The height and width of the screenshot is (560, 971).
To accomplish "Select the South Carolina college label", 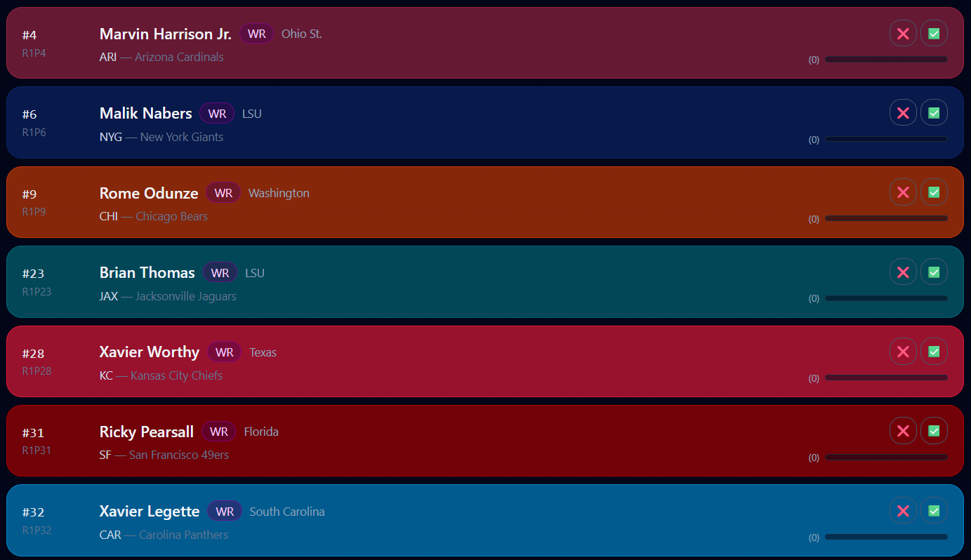I will (x=287, y=512).
